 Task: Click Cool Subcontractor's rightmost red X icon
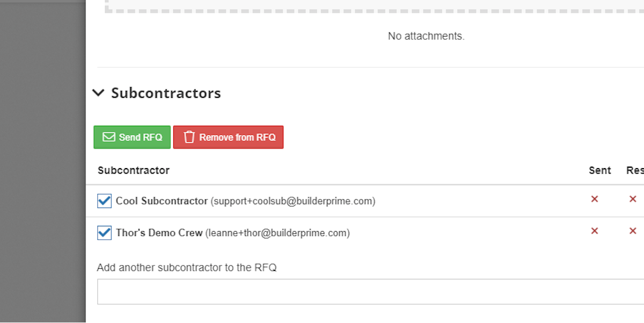(x=633, y=199)
